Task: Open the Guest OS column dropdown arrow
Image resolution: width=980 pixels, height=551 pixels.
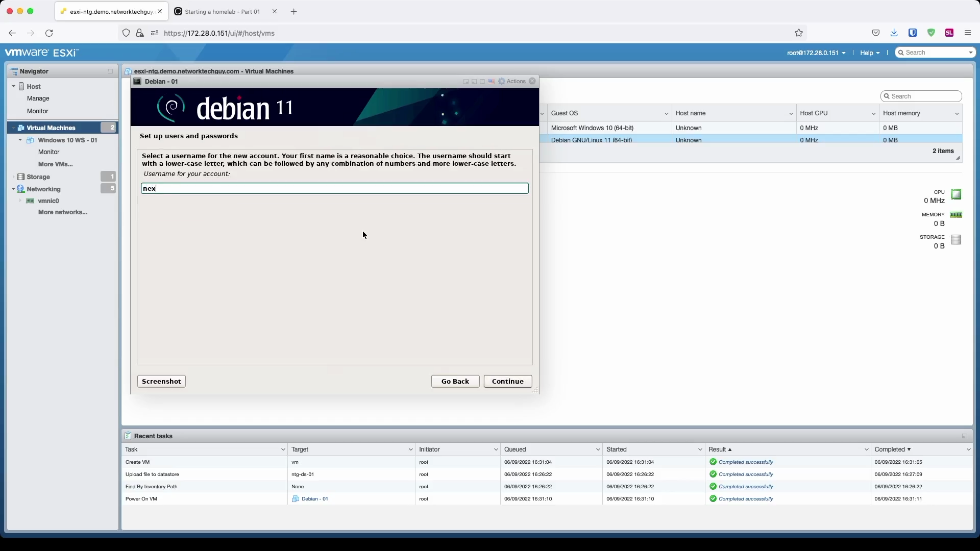Action: point(666,114)
